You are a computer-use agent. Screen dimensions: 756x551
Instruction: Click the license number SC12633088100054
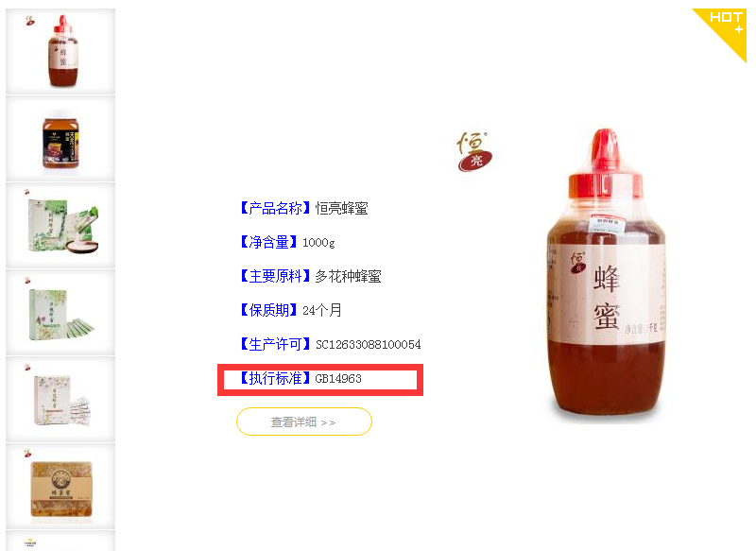tap(369, 345)
